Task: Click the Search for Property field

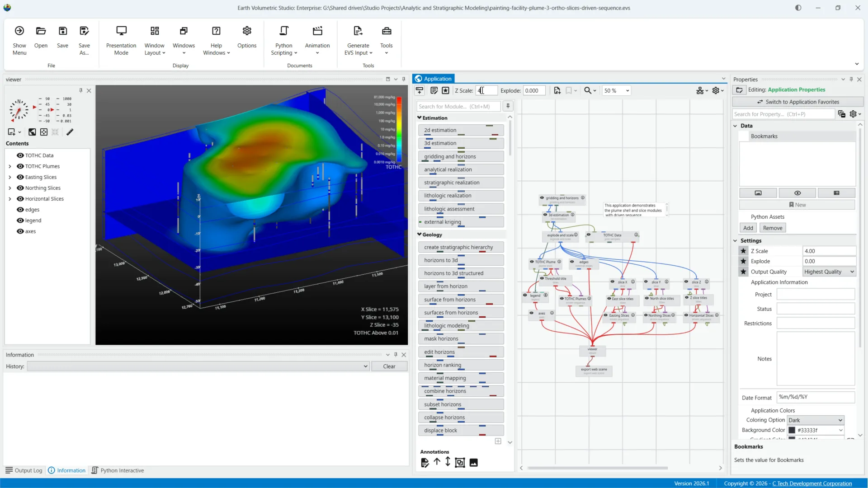Action: coord(783,114)
